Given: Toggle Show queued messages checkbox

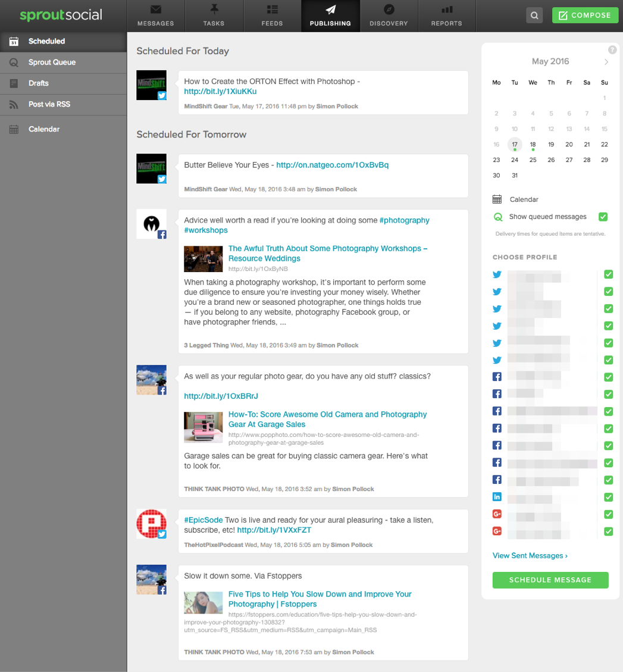Looking at the screenshot, I should click(x=603, y=217).
